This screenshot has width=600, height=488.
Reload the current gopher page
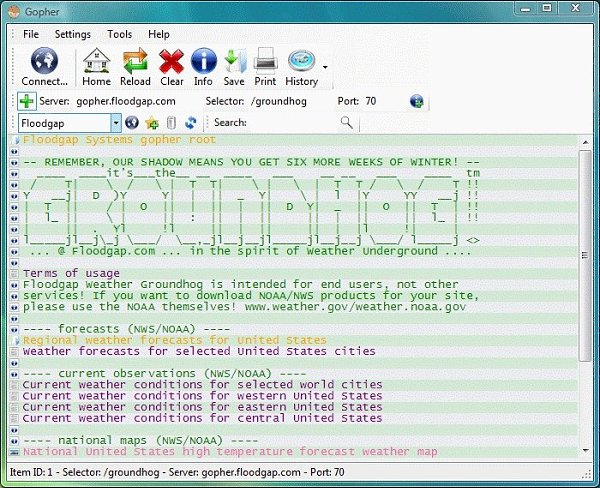click(x=135, y=61)
